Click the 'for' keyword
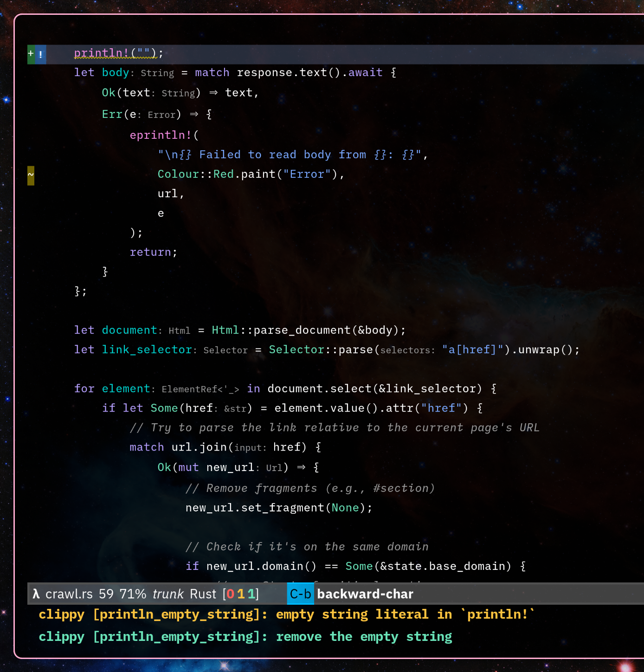This screenshot has height=672, width=644. click(84, 388)
